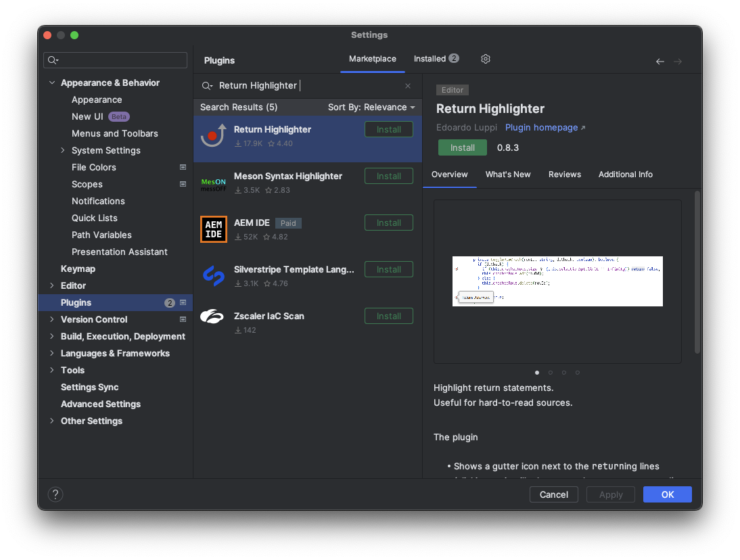The image size is (740, 560).
Task: Clear the plugin search text
Action: click(408, 86)
